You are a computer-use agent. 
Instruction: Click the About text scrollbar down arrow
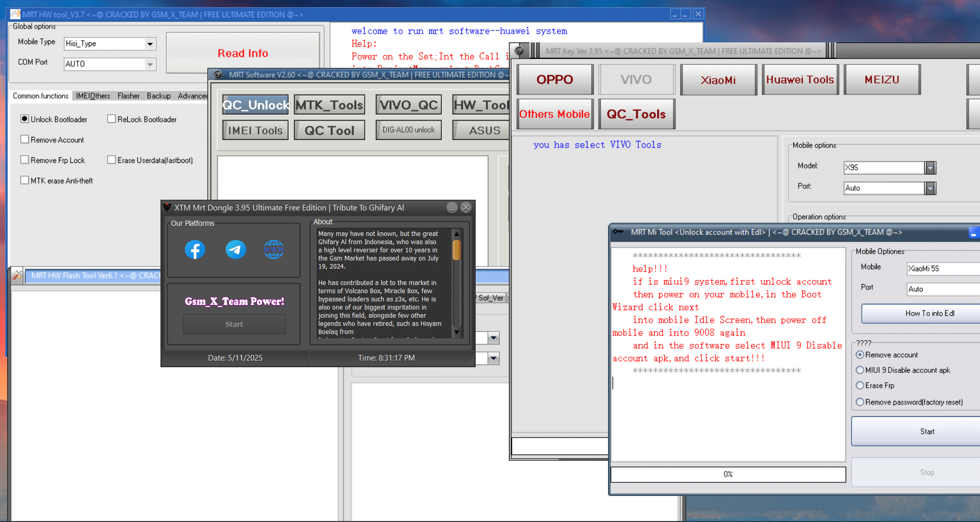pos(457,333)
